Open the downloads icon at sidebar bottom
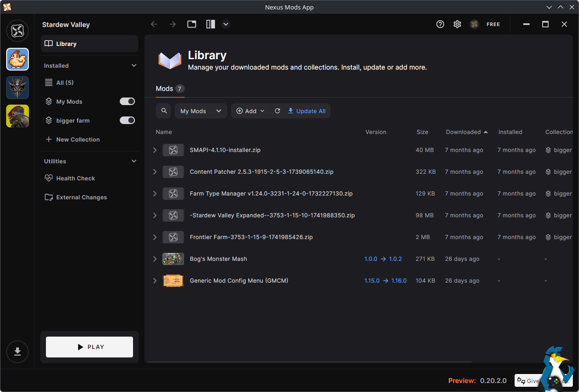579x392 pixels. [x=18, y=351]
